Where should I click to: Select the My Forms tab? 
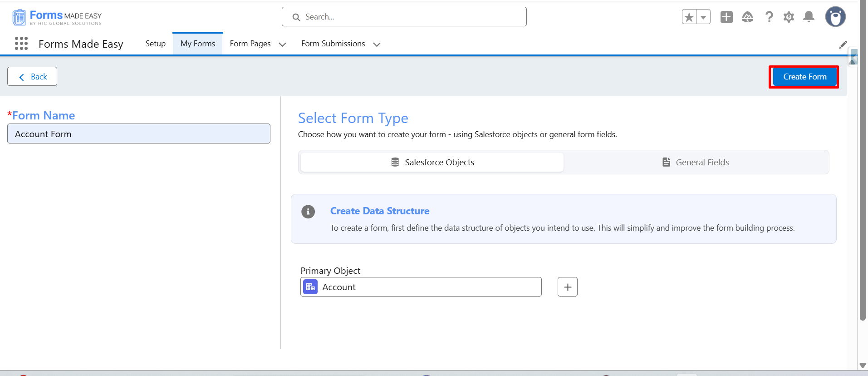point(198,44)
